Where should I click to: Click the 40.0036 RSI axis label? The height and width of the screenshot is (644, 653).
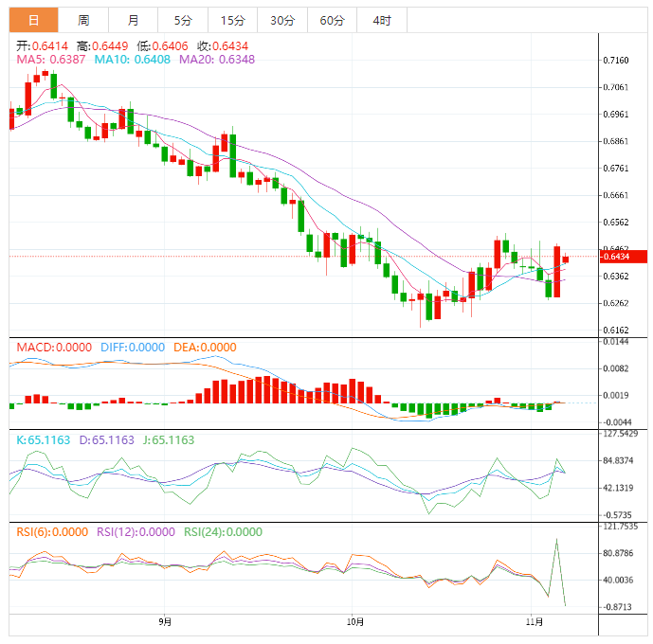click(618, 581)
